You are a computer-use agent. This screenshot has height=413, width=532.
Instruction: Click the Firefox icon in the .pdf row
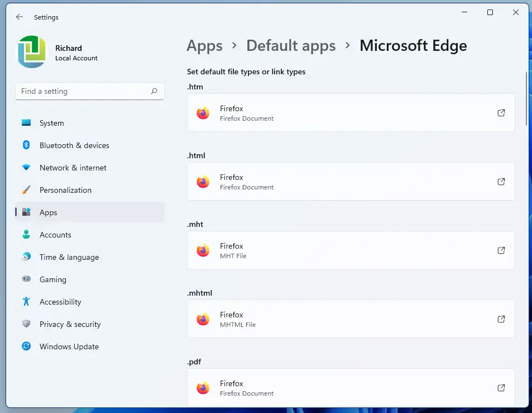pos(203,387)
